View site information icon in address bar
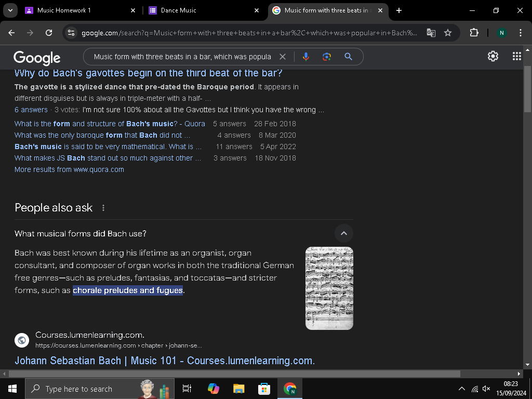 click(71, 33)
